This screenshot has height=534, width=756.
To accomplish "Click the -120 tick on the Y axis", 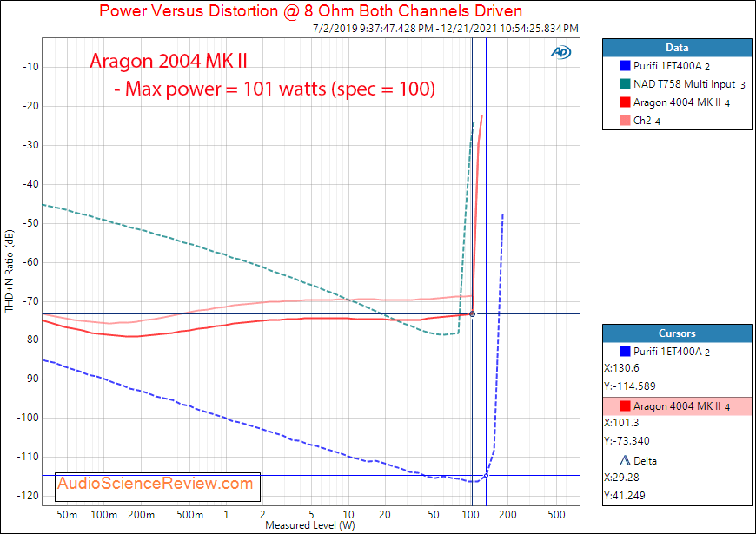I will (x=30, y=496).
